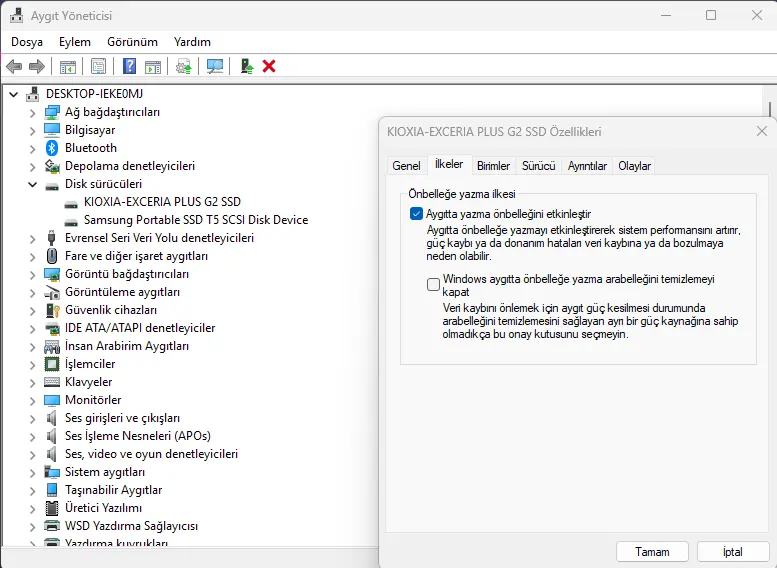Click the Üretici Yazılımı chip icon
Viewport: 777px width, 568px height.
(x=52, y=508)
